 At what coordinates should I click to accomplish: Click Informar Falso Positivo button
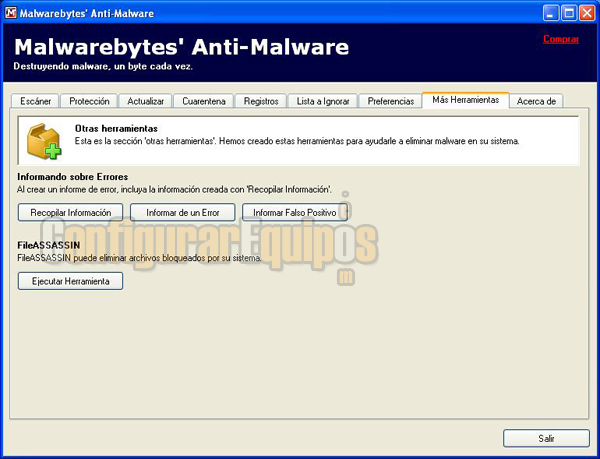[x=295, y=212]
